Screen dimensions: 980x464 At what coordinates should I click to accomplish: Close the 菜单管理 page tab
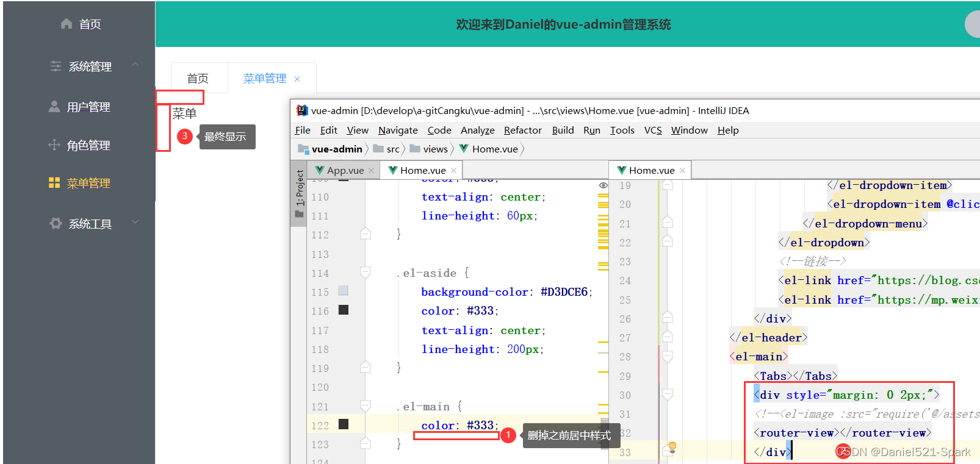pyautogui.click(x=297, y=79)
